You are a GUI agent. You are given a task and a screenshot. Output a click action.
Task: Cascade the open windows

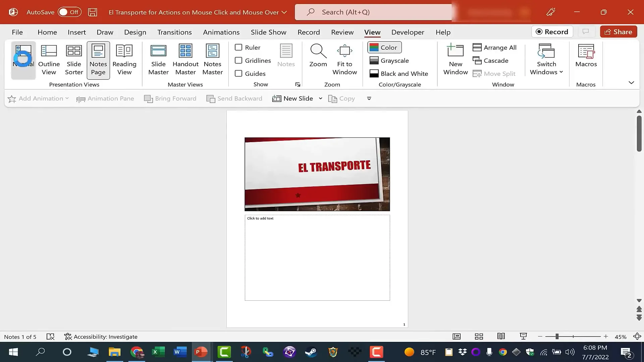point(490,60)
